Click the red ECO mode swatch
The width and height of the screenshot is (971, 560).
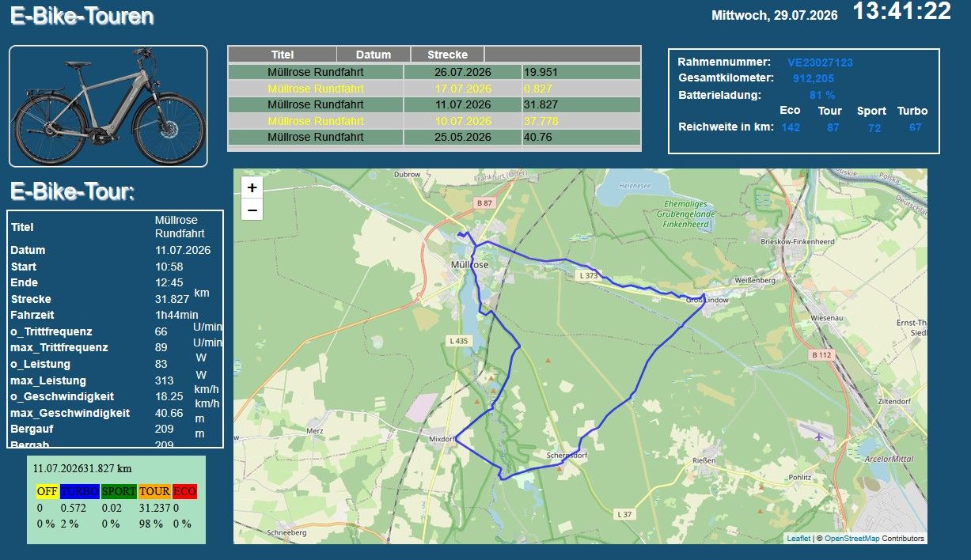[184, 491]
